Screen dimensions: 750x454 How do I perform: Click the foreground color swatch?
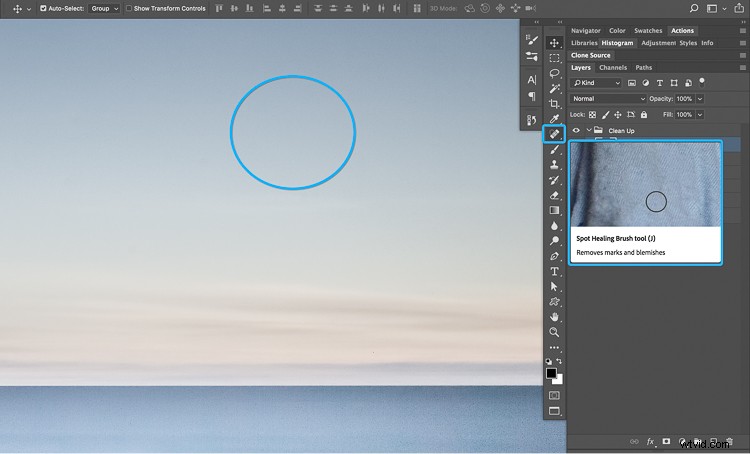tap(551, 373)
